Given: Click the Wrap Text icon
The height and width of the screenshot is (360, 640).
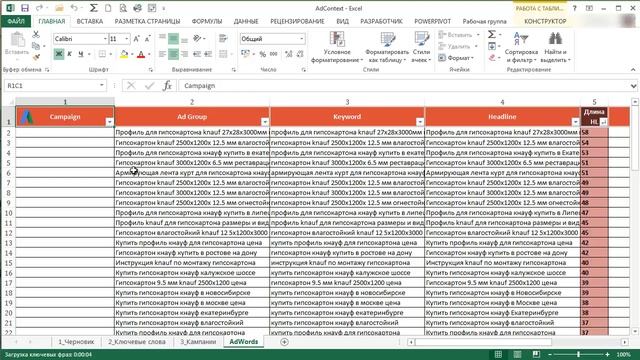Looking at the screenshot, I should coord(223,39).
